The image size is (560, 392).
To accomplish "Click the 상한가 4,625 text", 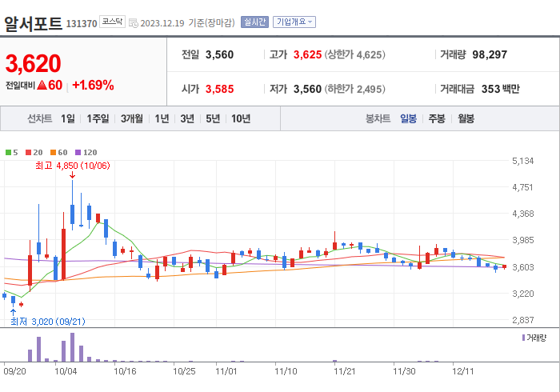I will [354, 54].
